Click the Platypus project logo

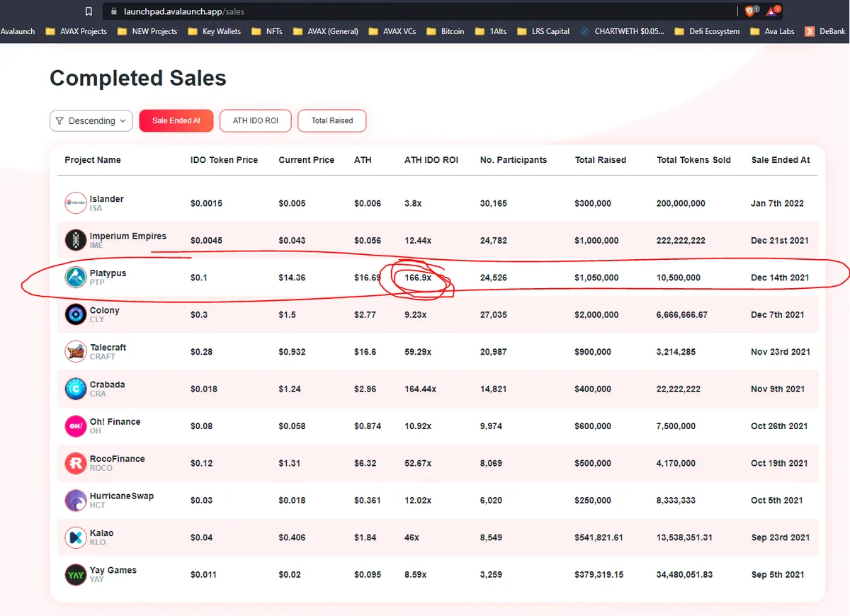click(75, 278)
